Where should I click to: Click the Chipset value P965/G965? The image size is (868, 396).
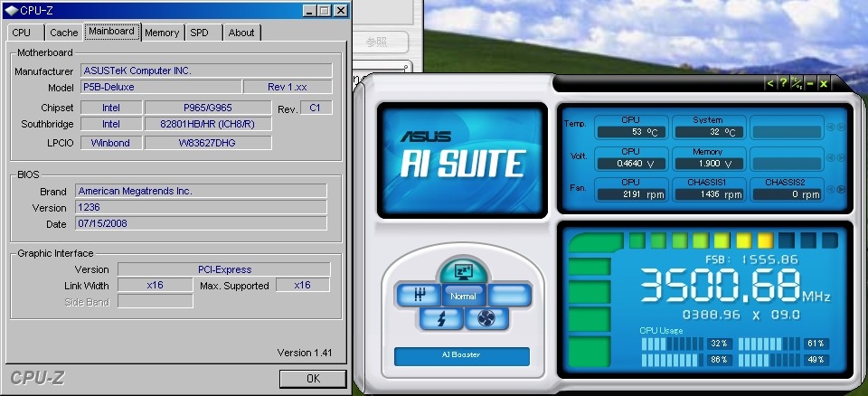(208, 108)
